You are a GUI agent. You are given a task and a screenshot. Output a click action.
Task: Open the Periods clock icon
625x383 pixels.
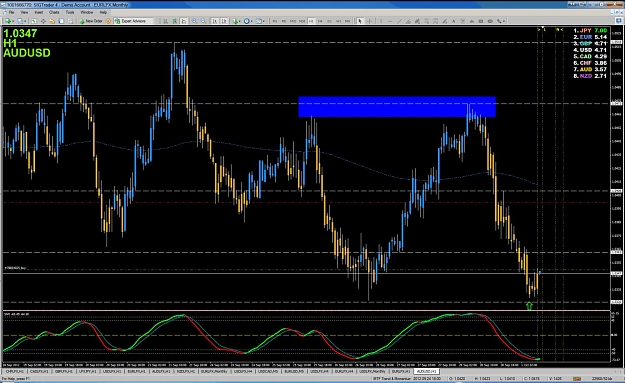point(247,21)
